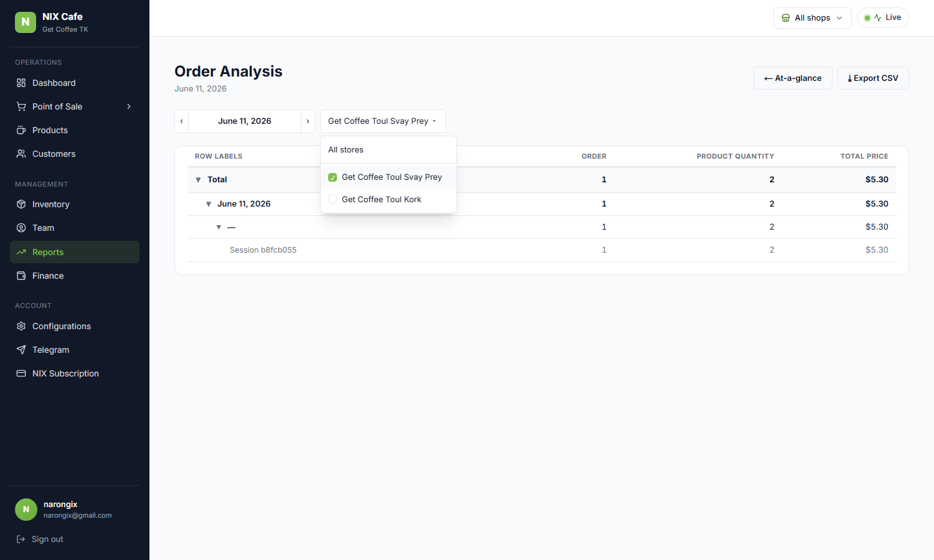Collapse the Total row triangle
The width and height of the screenshot is (934, 560).
tap(198, 180)
